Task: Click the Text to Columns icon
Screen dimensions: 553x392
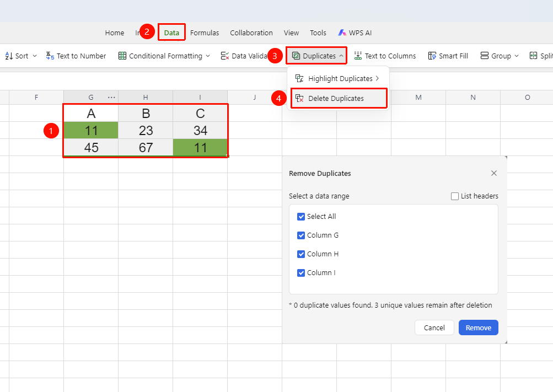Action: [358, 56]
